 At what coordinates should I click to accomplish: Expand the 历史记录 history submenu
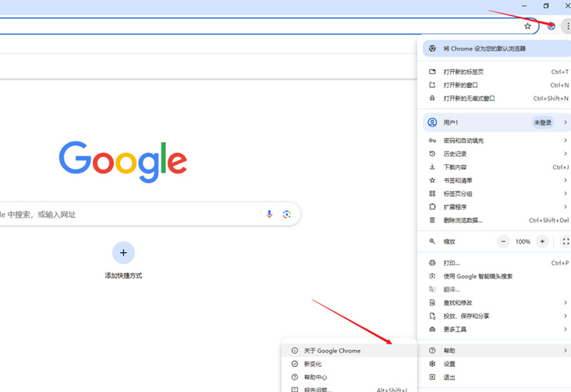coord(493,154)
